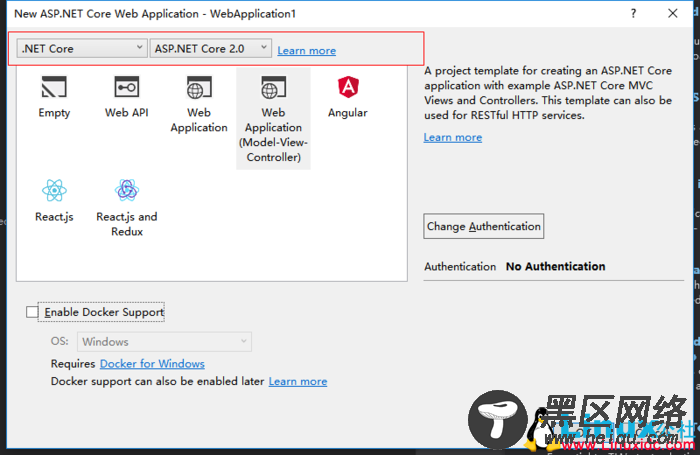
Task: Open the OS Windows dropdown
Action: 164,342
